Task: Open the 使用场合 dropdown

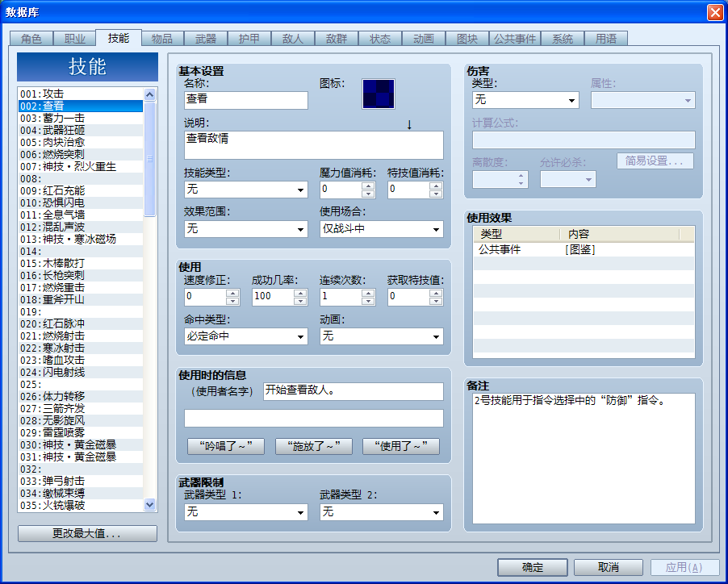Action: (x=381, y=229)
